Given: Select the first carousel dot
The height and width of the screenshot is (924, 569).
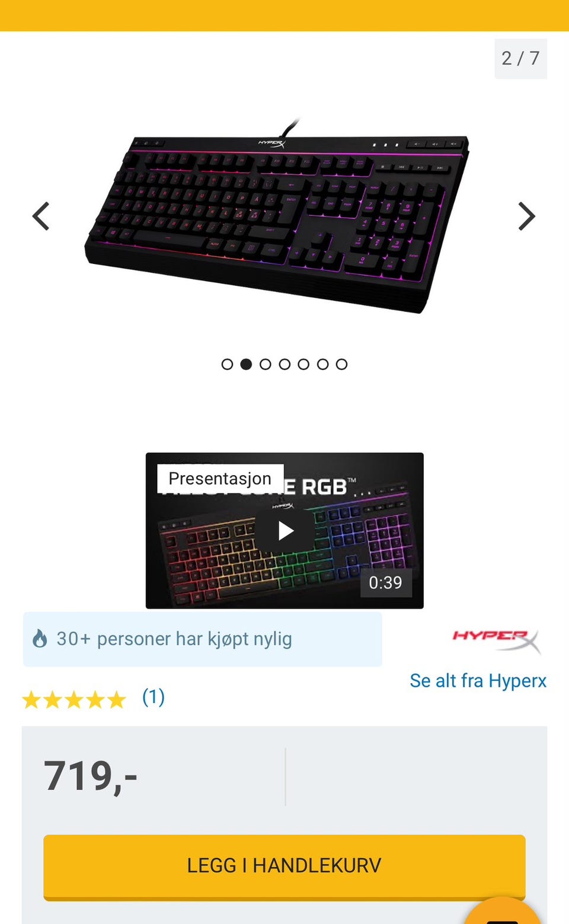Looking at the screenshot, I should coord(227,364).
